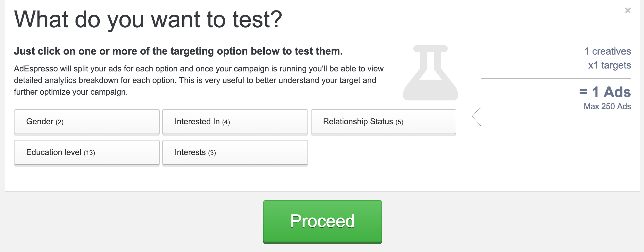
Task: Click the horizontal line under 'x1 targets'
Action: tap(556, 79)
